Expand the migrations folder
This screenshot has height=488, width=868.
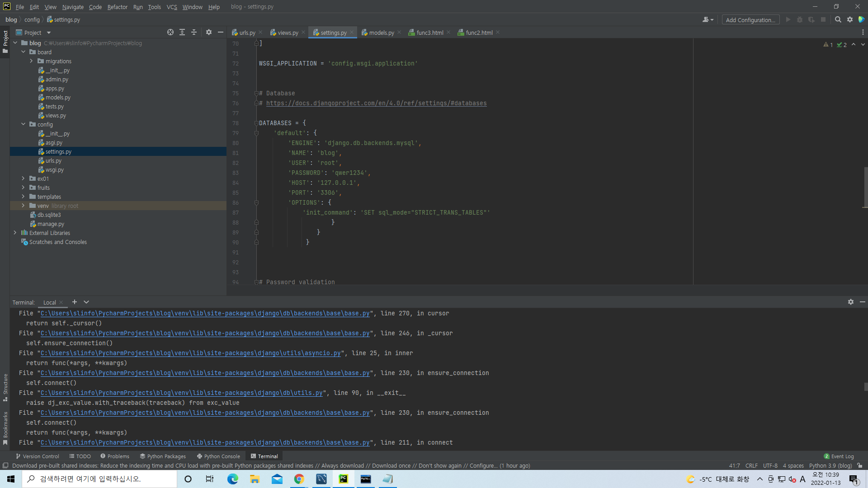[31, 61]
